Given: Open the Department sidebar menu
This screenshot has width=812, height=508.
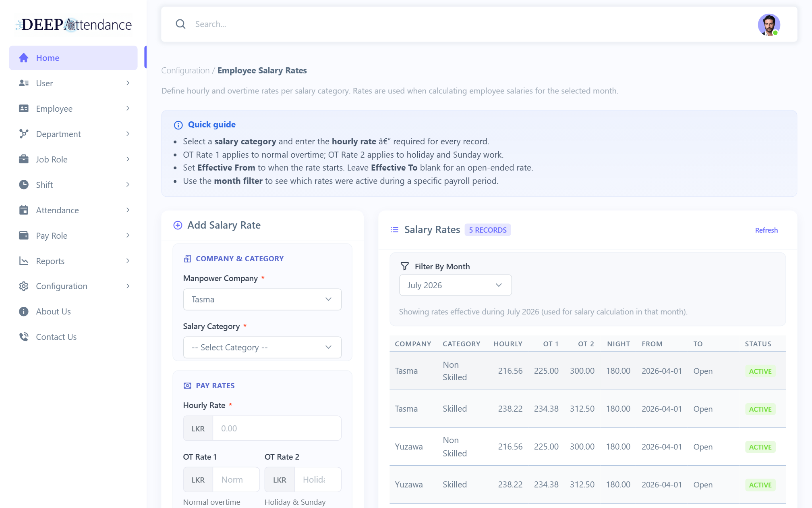Looking at the screenshot, I should pos(73,134).
